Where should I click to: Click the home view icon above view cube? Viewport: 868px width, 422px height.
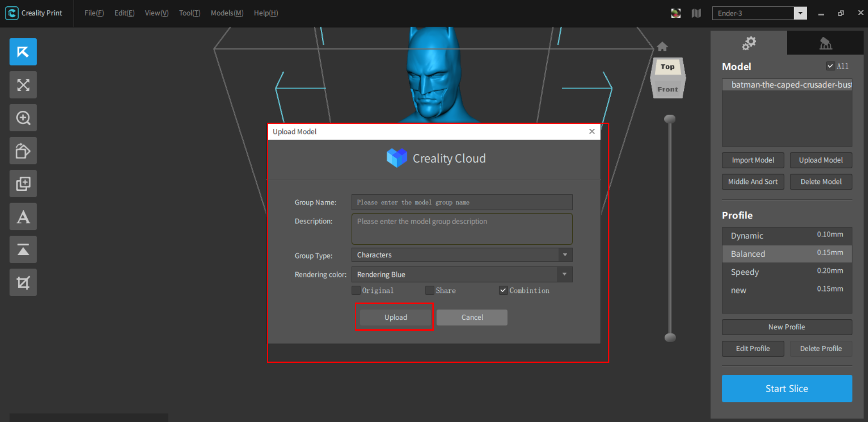pos(662,46)
